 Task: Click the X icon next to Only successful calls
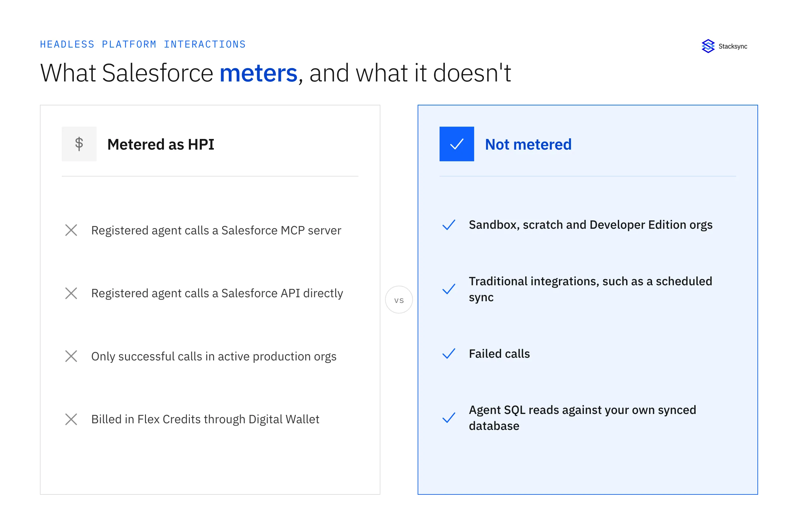click(71, 356)
